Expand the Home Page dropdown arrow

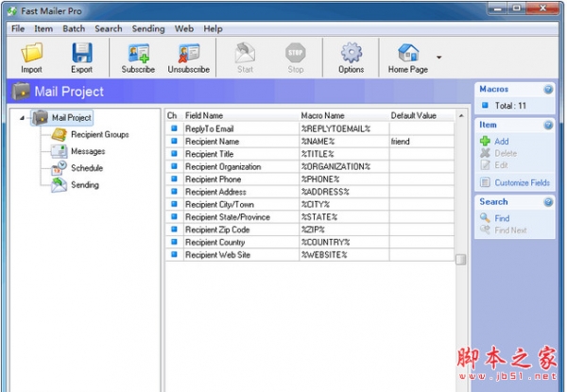[439, 57]
